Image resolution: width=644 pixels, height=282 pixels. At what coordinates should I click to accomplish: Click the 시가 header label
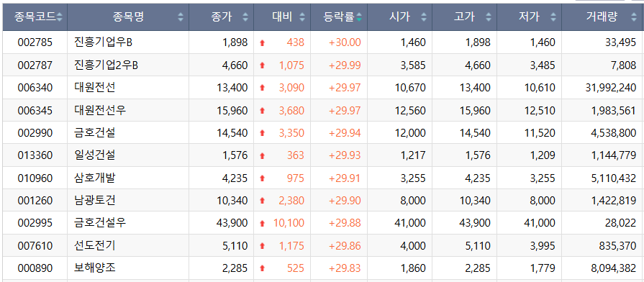coord(400,17)
